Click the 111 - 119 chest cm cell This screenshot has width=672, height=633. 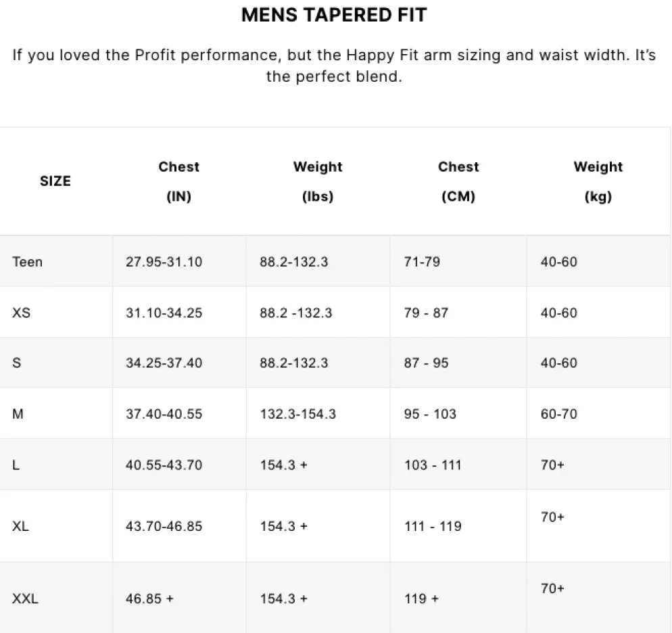[433, 526]
